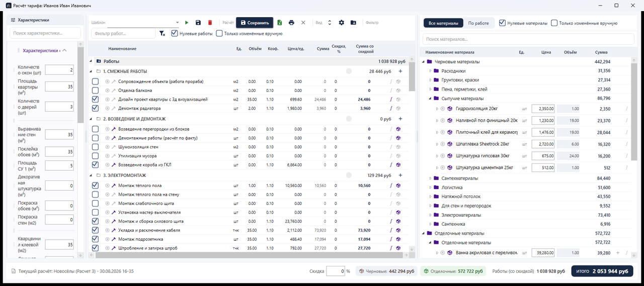Click the X icon next to the printer
The height and width of the screenshot is (286, 644).
click(303, 23)
